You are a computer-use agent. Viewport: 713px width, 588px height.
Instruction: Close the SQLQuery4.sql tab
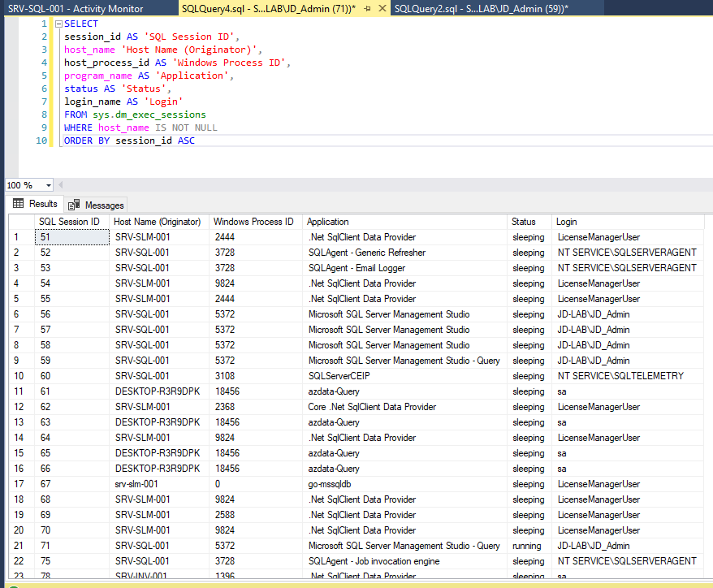click(381, 8)
